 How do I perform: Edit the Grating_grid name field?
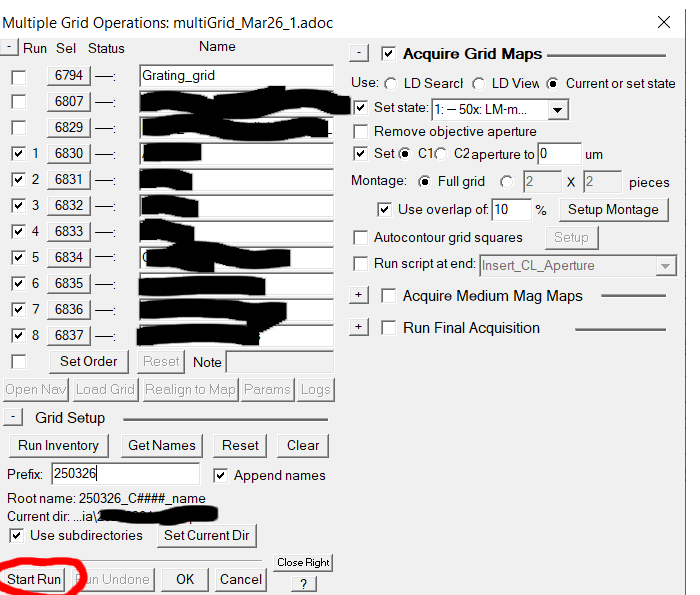(236, 76)
